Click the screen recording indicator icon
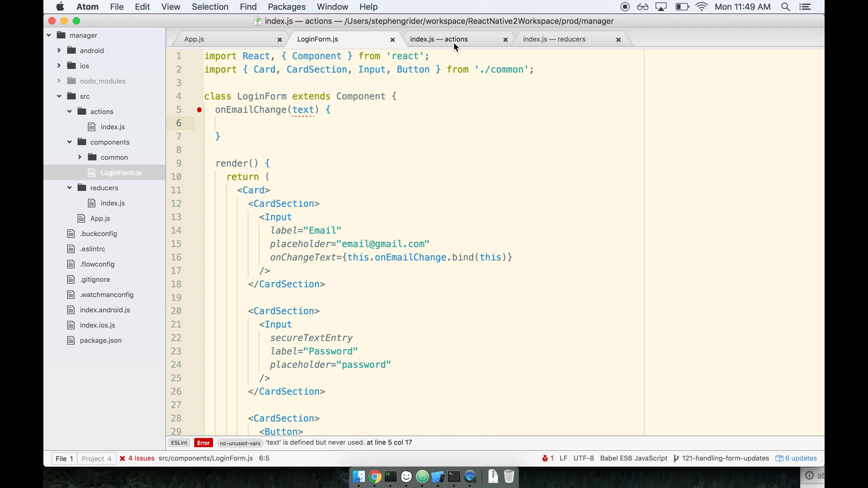 point(625,7)
